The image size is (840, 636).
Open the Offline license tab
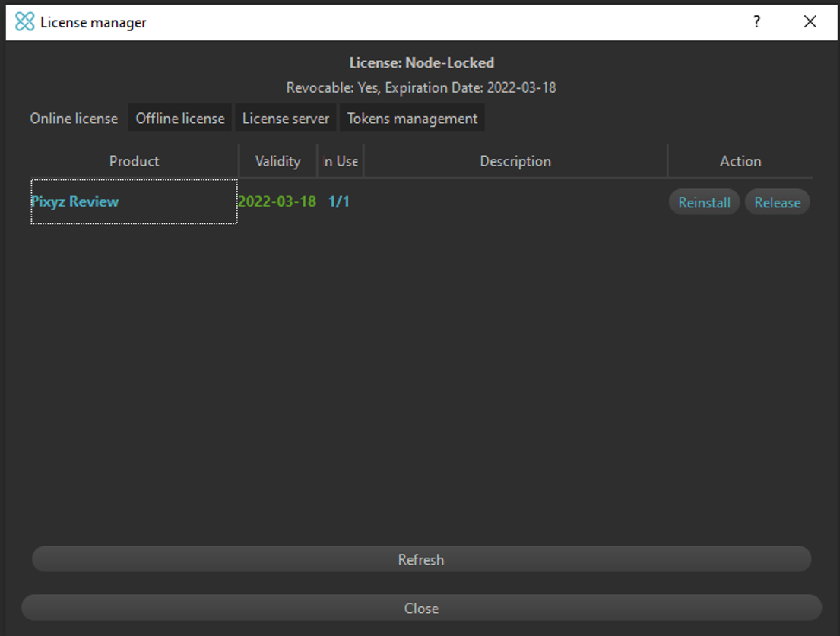coord(180,119)
